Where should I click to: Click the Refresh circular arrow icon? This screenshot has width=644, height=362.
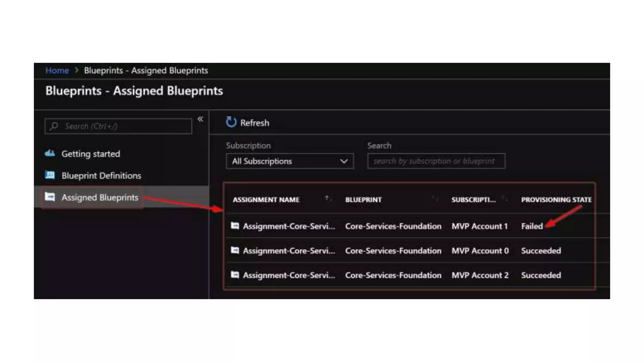[x=231, y=122]
